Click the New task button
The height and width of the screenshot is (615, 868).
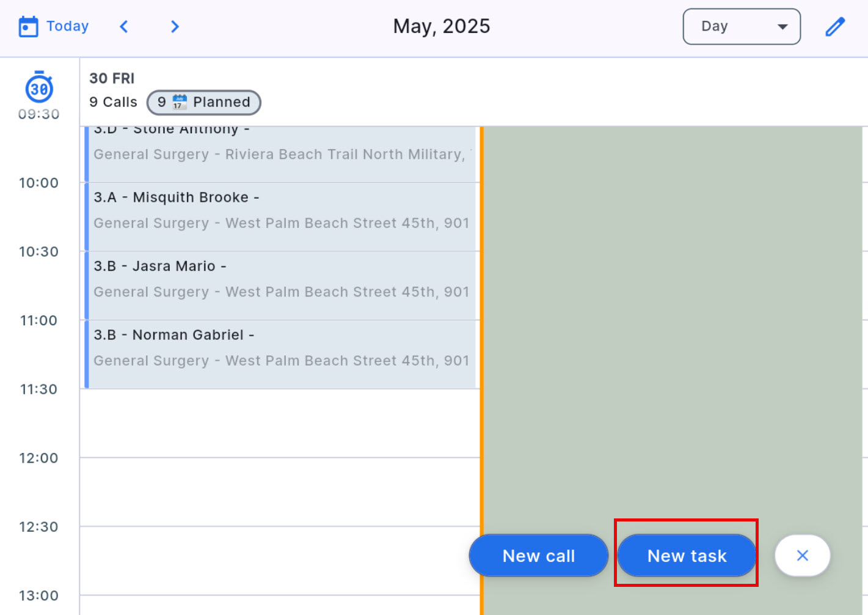(687, 556)
